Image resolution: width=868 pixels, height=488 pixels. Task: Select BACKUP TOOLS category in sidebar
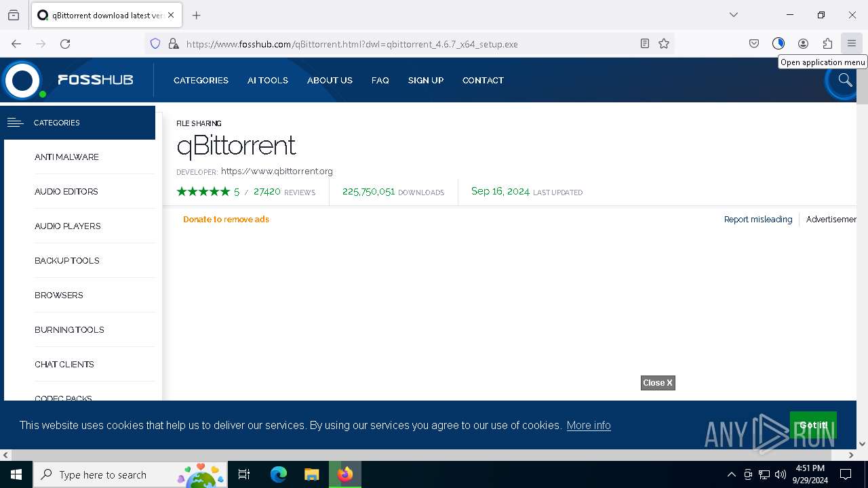(x=67, y=260)
